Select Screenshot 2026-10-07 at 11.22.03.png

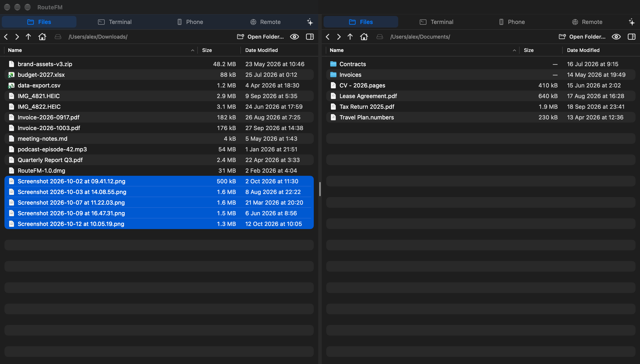coord(159,202)
